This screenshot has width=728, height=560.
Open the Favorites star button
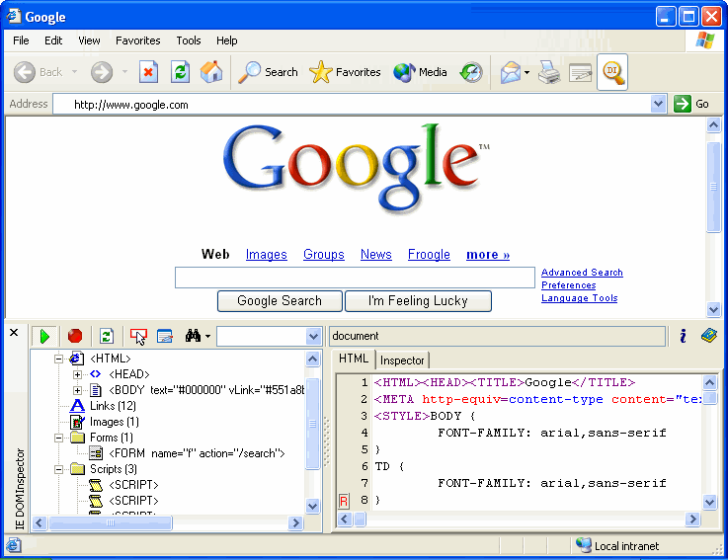coord(345,72)
